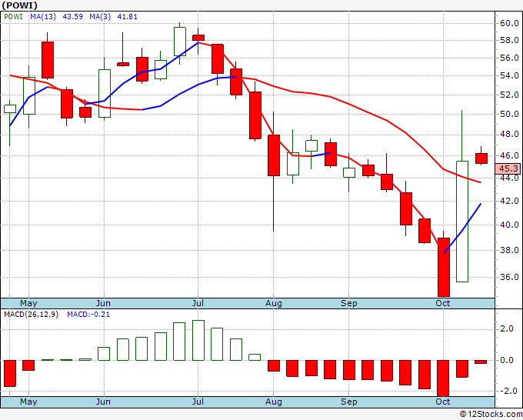The width and height of the screenshot is (523, 420).
Task: Click the 42.0 price axis label
Action: point(509,202)
